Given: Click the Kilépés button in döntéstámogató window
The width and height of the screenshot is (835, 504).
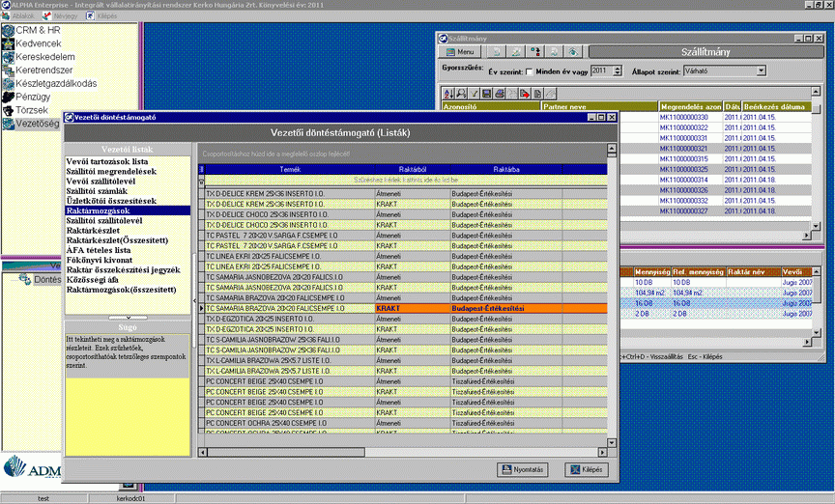Looking at the screenshot, I should click(586, 469).
